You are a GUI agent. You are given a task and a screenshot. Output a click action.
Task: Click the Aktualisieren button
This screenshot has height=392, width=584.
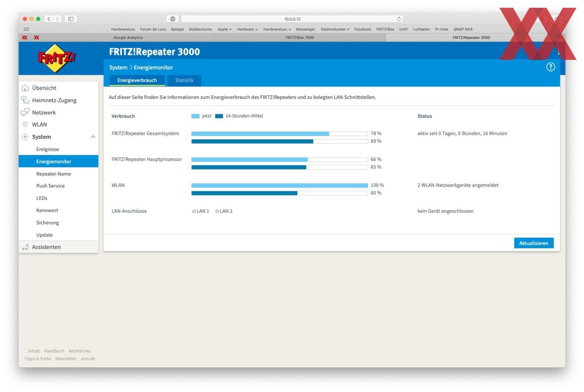point(534,243)
